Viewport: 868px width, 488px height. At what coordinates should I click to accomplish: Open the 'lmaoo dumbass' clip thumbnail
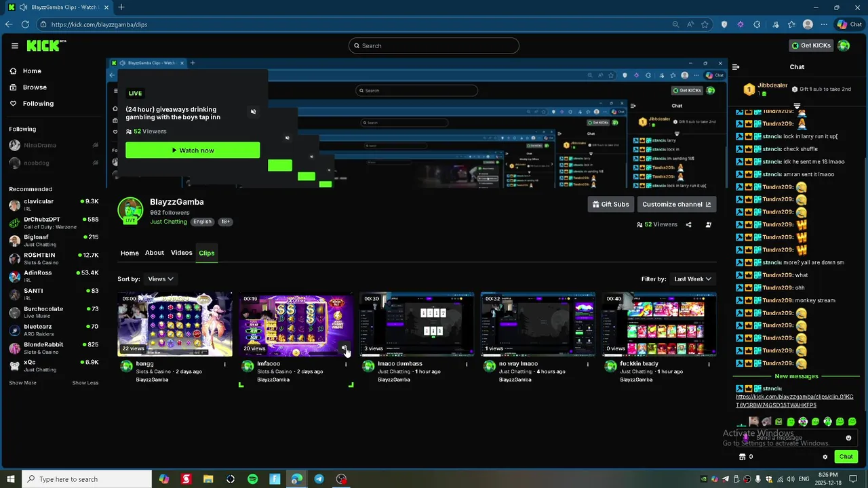point(417,324)
